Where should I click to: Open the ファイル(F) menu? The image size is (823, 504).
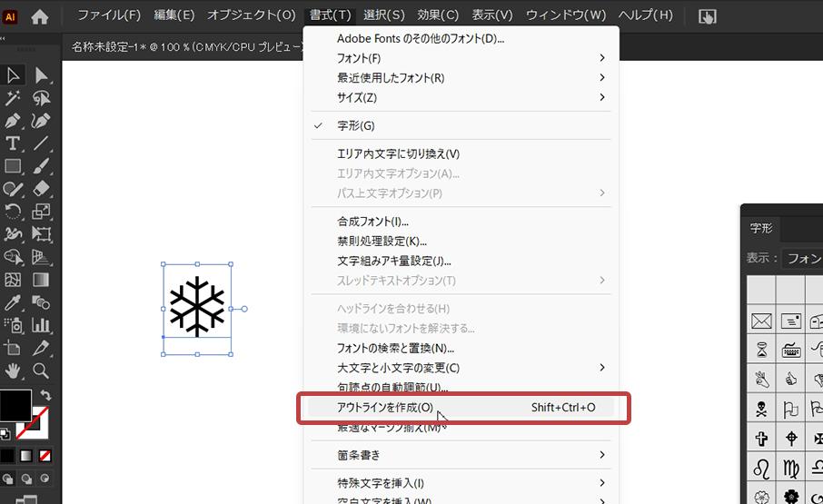point(109,15)
